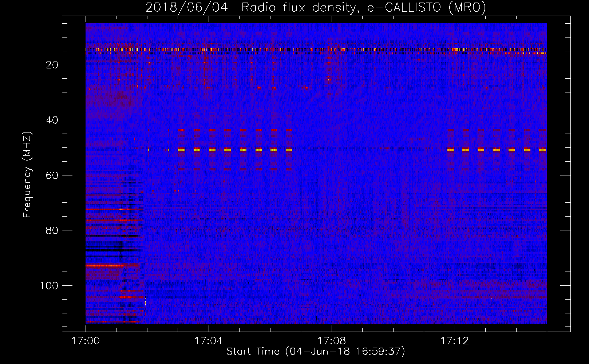
Task: Select the '17:12' time axis label
Action: [455, 341]
